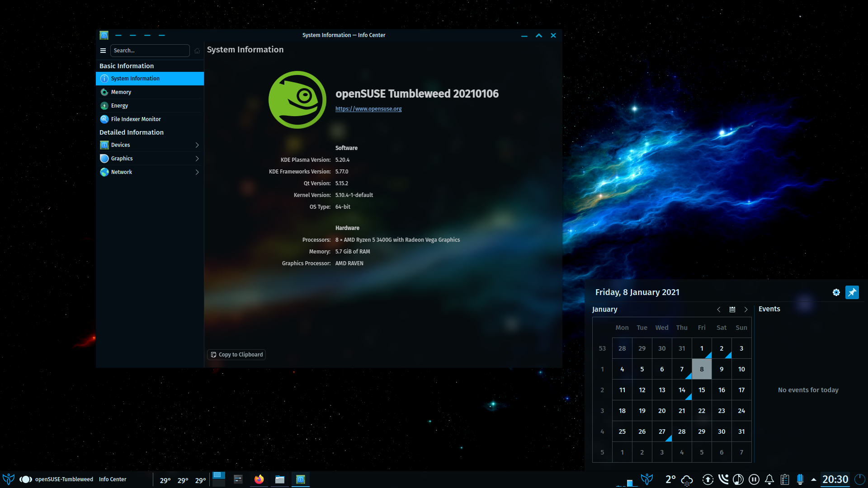Click the 20:30 clock

point(835,479)
